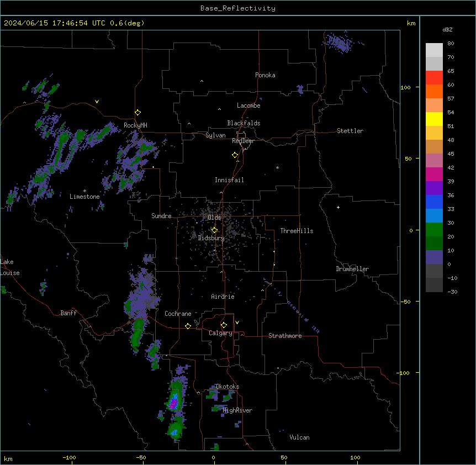Click the Drumheller label
The image size is (476, 465).
coord(352,269)
